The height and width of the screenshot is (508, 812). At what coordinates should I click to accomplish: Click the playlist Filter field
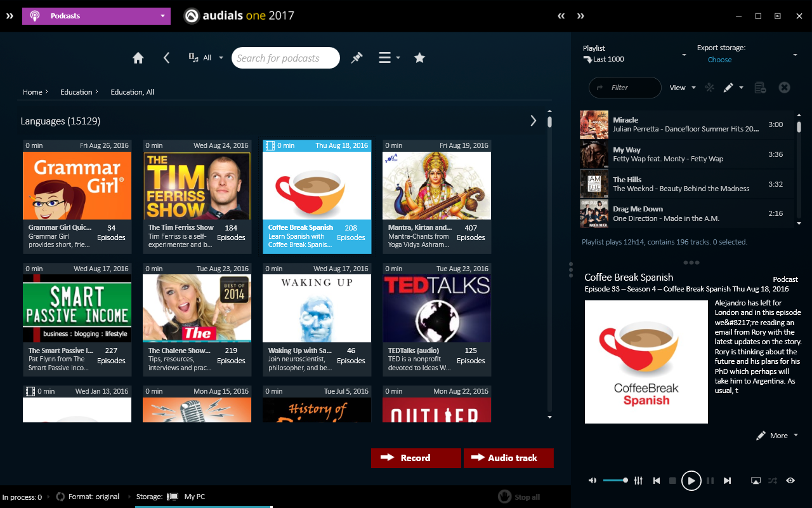coord(625,88)
